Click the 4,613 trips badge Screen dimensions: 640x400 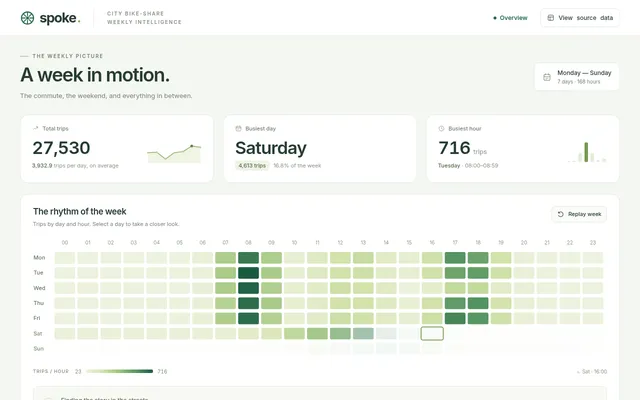(252, 166)
